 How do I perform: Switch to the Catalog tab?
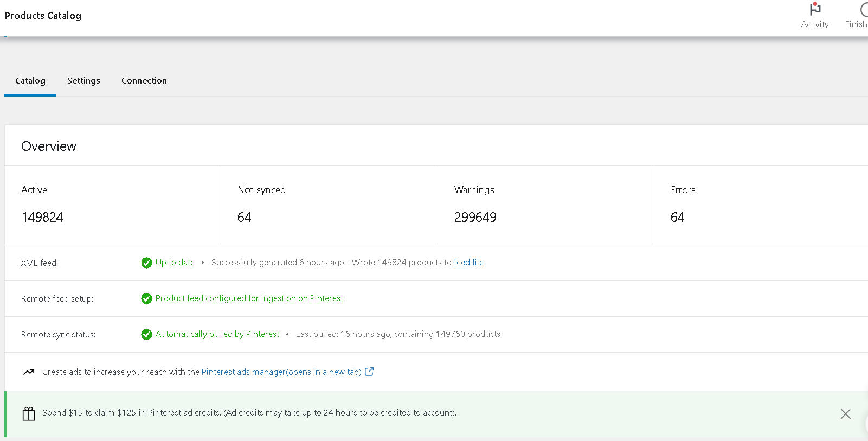click(30, 81)
